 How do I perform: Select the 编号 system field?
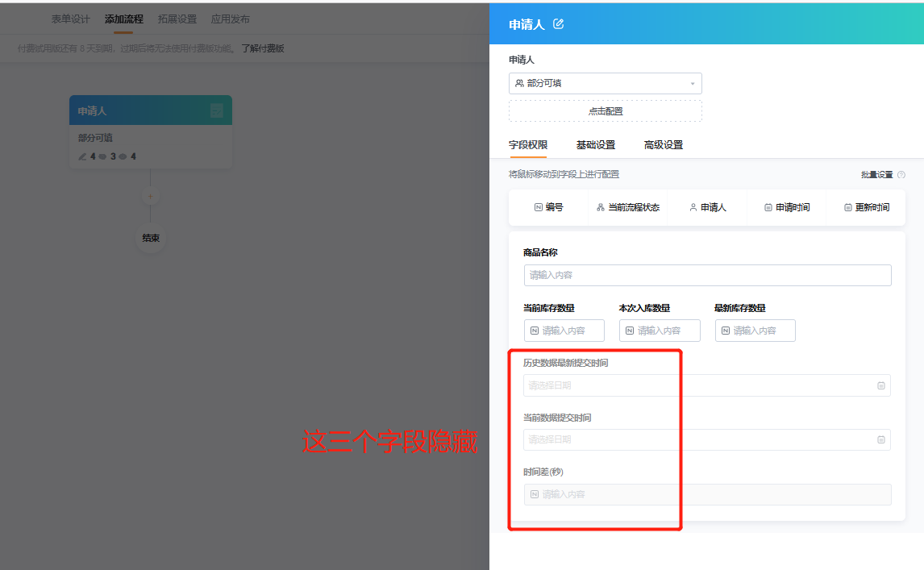point(548,207)
